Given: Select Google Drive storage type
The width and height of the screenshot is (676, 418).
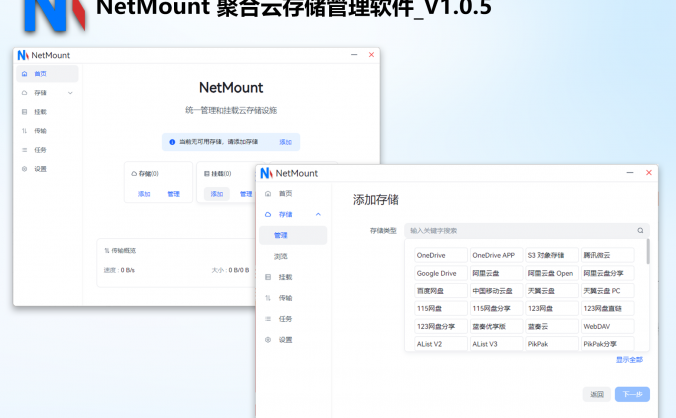Looking at the screenshot, I should point(441,273).
